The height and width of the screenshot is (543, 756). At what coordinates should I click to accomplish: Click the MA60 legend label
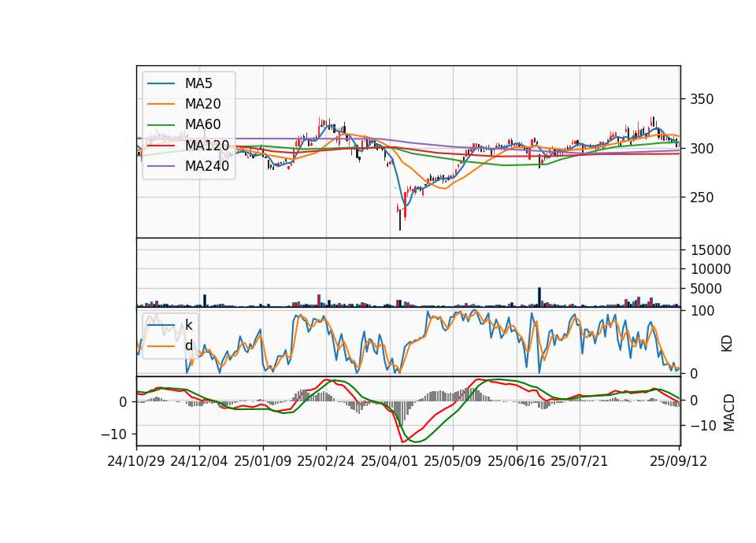(x=202, y=124)
